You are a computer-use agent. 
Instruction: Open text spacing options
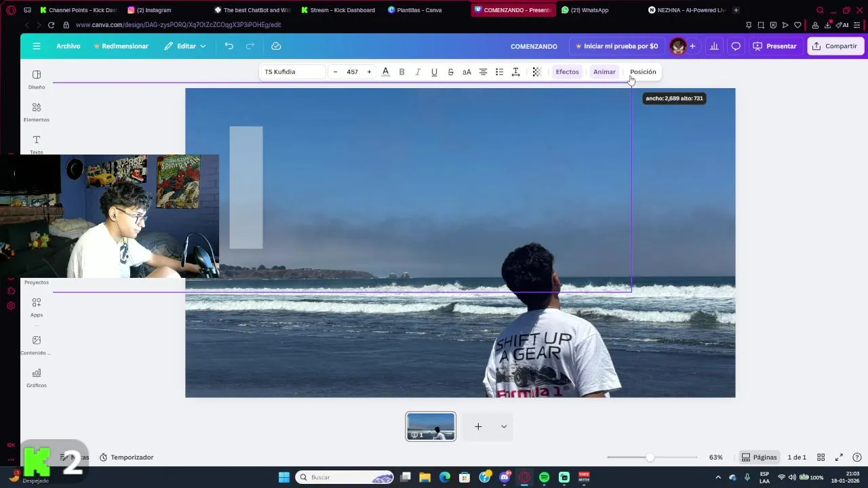[x=515, y=72]
